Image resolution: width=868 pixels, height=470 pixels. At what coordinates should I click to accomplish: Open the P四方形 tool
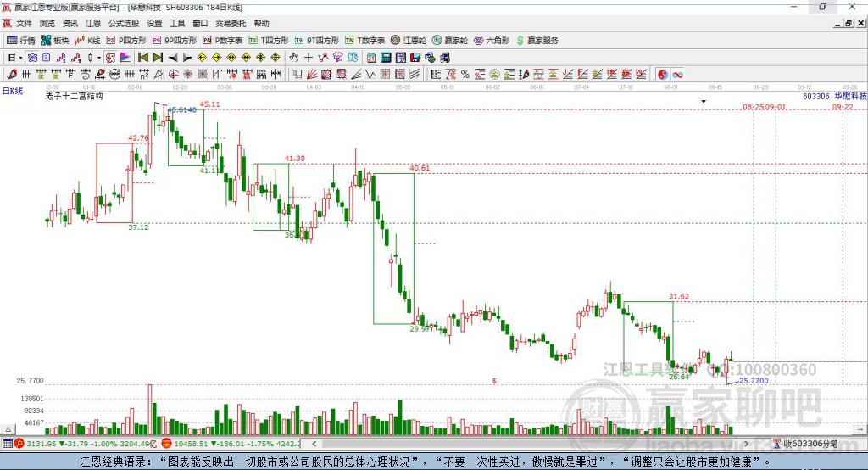[x=126, y=41]
